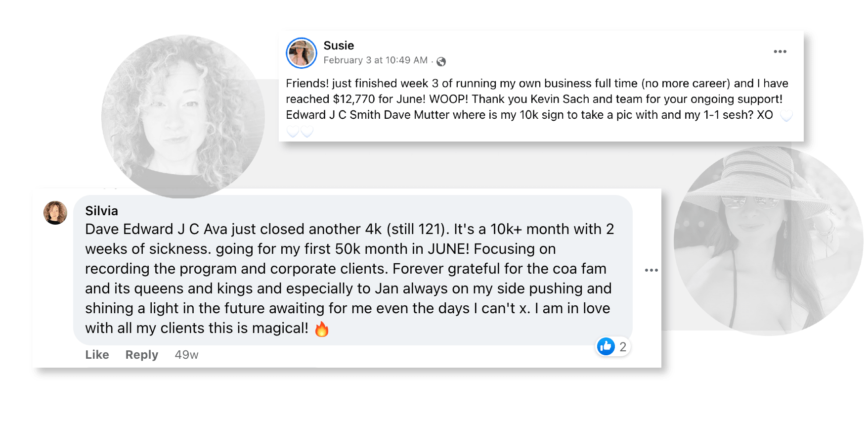Screen dimensions: 868x429
Task: Open Silvia's profile name link
Action: pyautogui.click(x=101, y=211)
